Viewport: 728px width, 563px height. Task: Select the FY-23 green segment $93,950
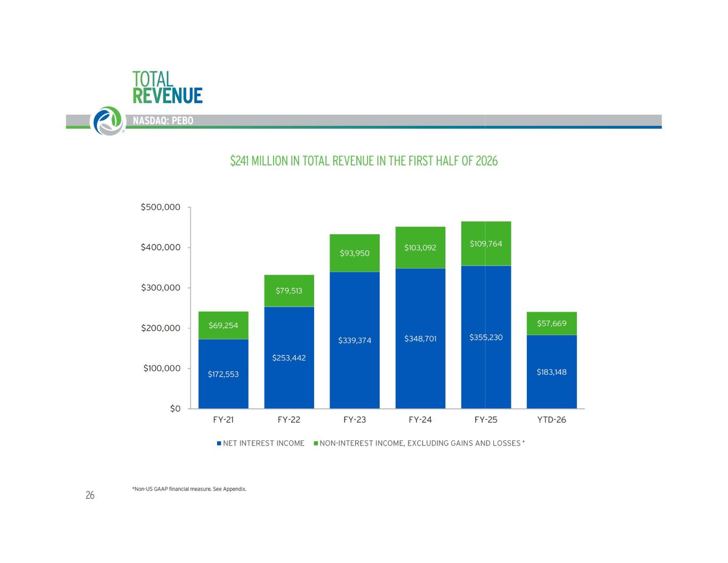click(355, 253)
